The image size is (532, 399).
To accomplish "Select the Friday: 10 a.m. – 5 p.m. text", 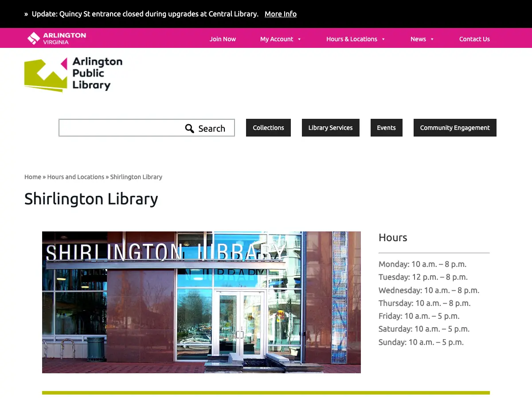I will pyautogui.click(x=419, y=316).
